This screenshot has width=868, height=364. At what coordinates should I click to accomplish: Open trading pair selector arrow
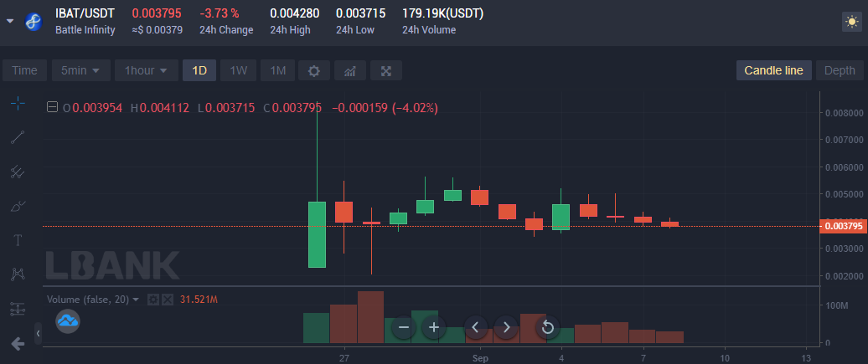click(x=10, y=22)
